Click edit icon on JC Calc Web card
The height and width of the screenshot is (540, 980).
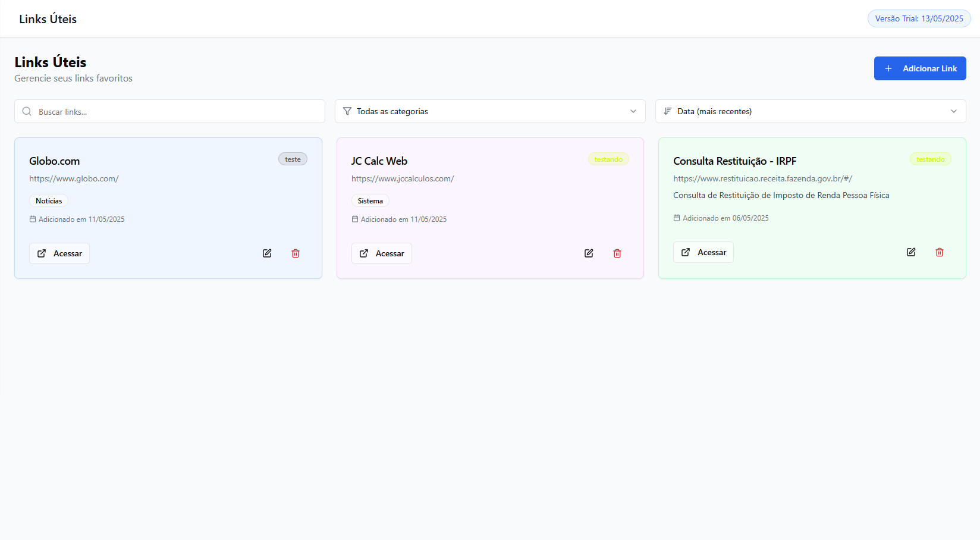point(589,253)
